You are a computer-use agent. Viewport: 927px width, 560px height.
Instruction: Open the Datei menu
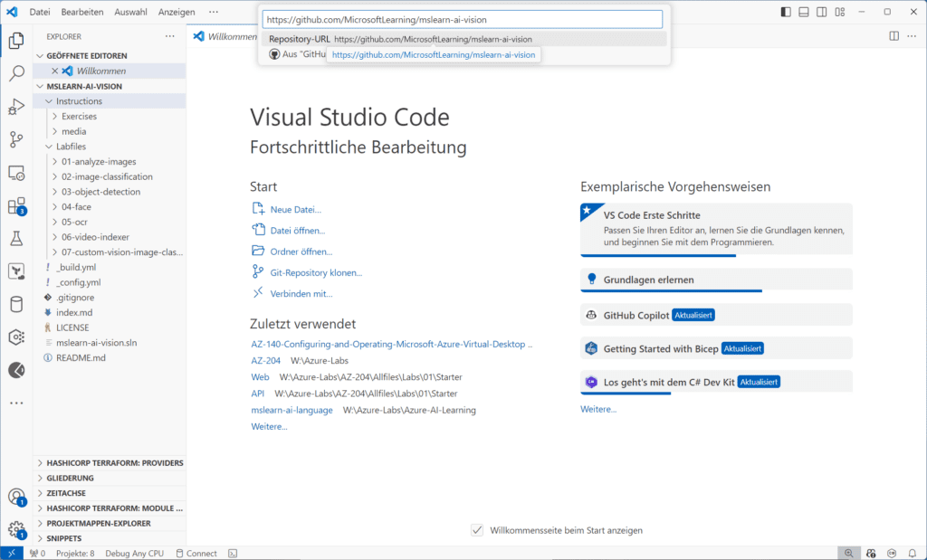point(40,12)
